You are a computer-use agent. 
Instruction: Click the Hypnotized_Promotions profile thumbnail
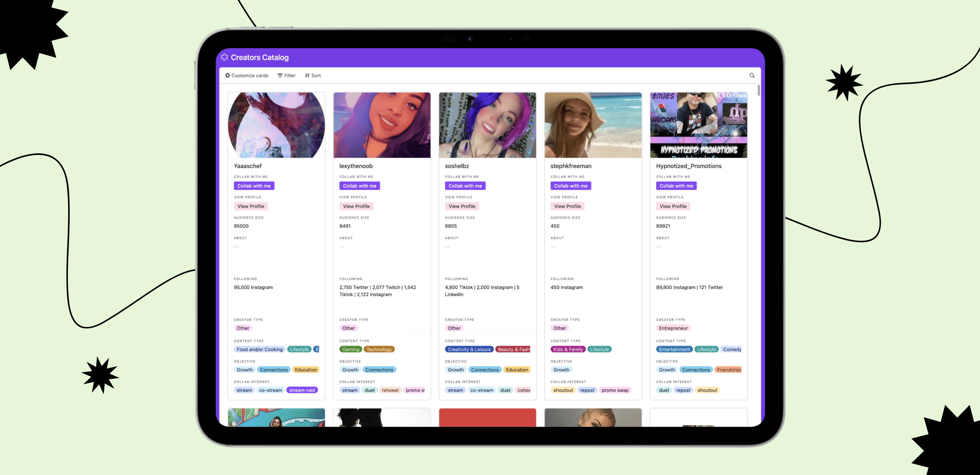[x=698, y=124]
